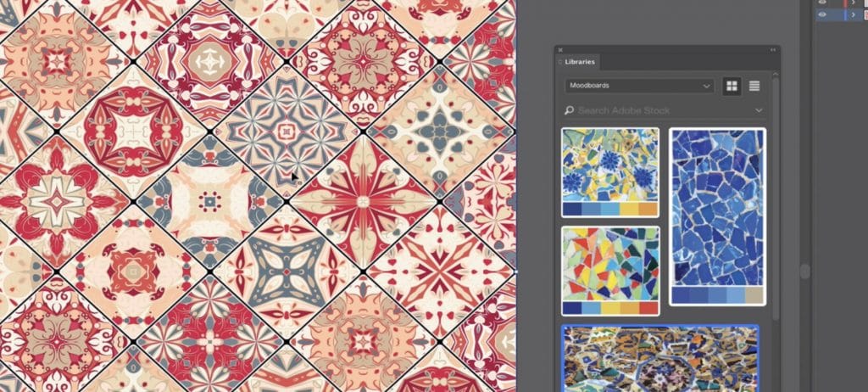
Task: Click the Libraries panel vertical scrollbar
Action: pyautogui.click(x=776, y=199)
